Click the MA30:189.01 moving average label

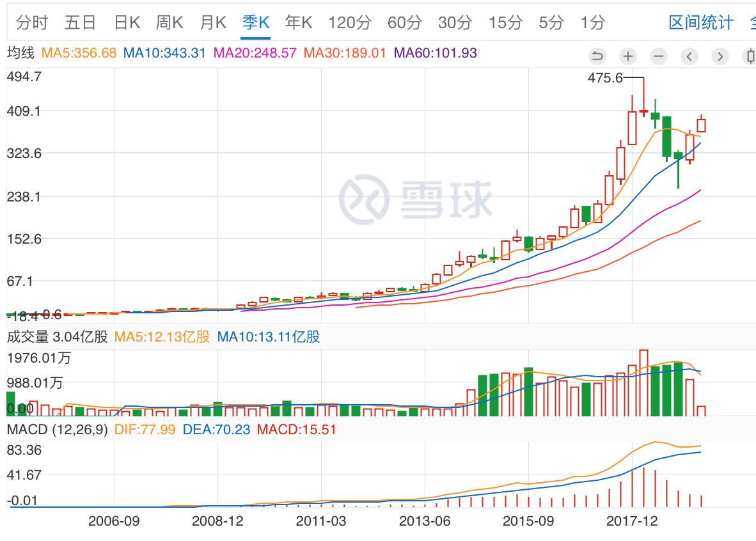tap(345, 53)
